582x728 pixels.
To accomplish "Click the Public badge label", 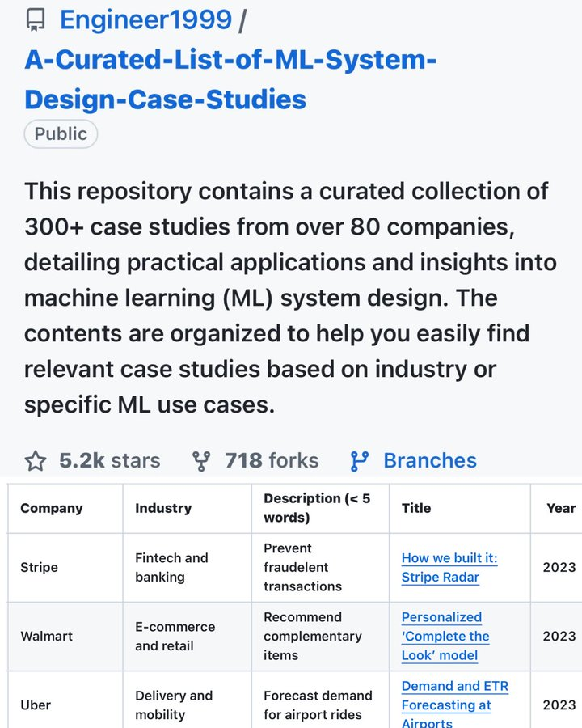I will (61, 134).
